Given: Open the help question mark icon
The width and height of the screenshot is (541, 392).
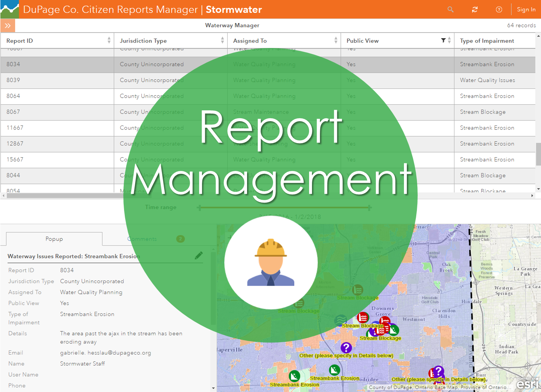Looking at the screenshot, I should (x=499, y=9).
